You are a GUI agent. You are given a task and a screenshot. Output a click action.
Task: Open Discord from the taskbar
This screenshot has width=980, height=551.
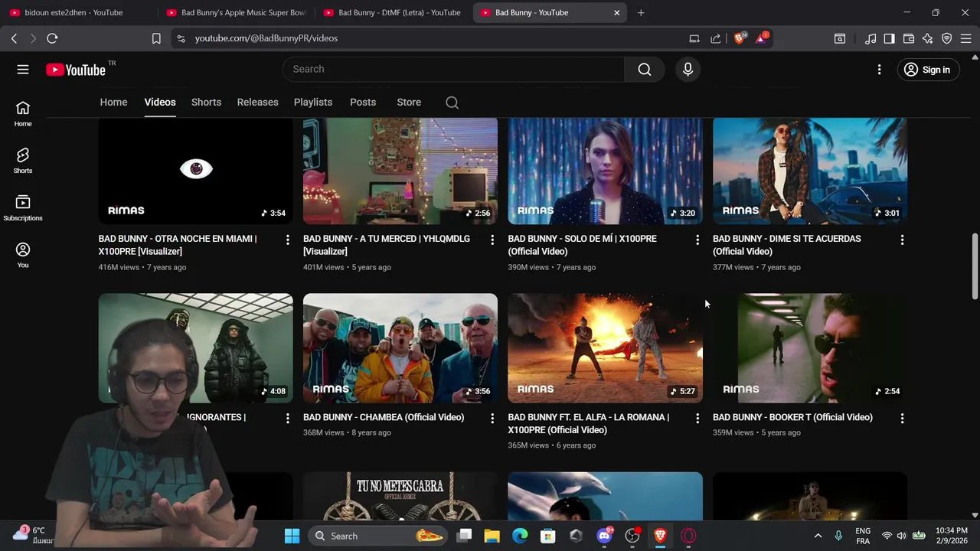[x=605, y=536]
